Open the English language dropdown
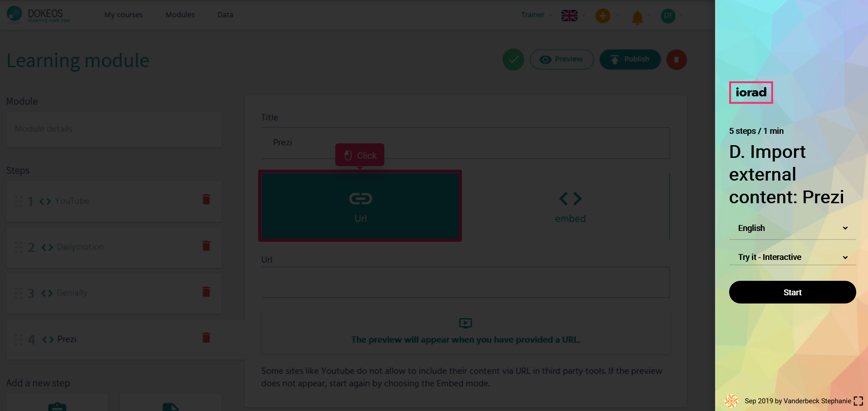868x411 pixels. click(792, 228)
